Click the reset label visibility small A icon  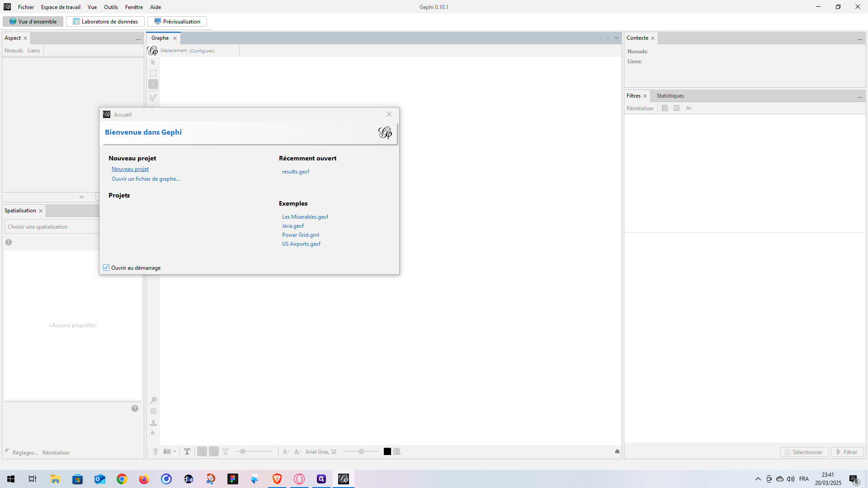point(153,432)
